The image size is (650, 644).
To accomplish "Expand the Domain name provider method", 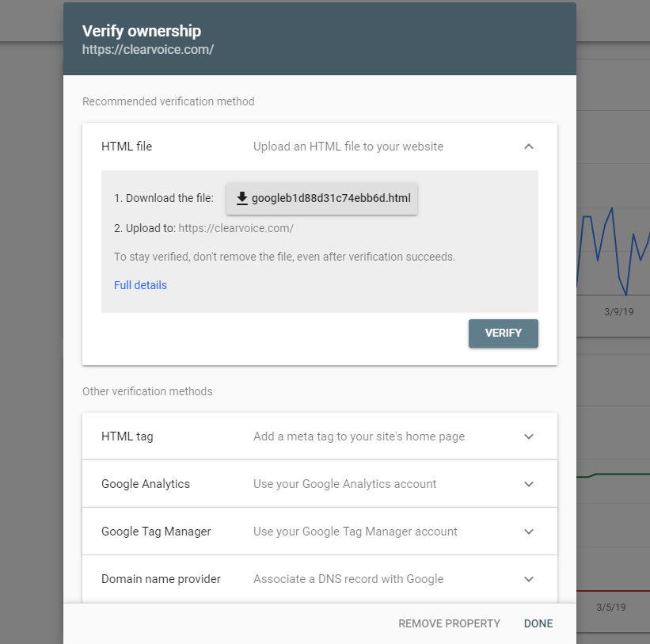I will pyautogui.click(x=528, y=579).
